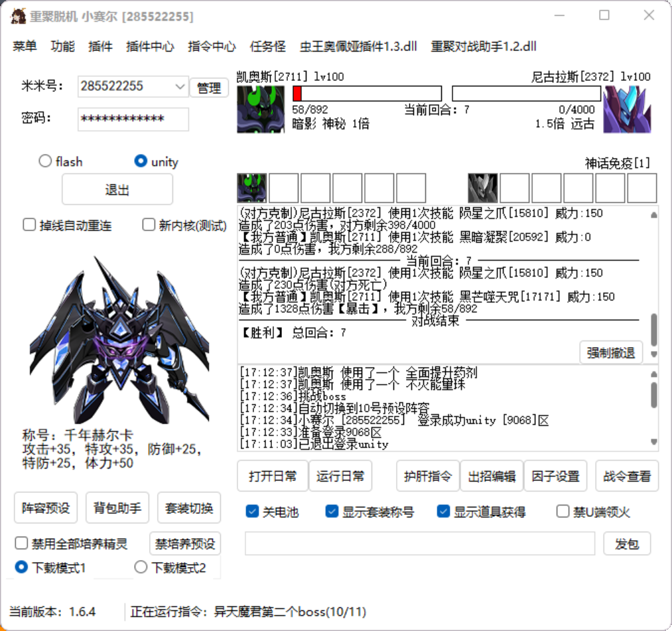This screenshot has height=631, width=672.
Task: Click the 称号: 千年赫尔卡 title text
Action: pos(78,435)
